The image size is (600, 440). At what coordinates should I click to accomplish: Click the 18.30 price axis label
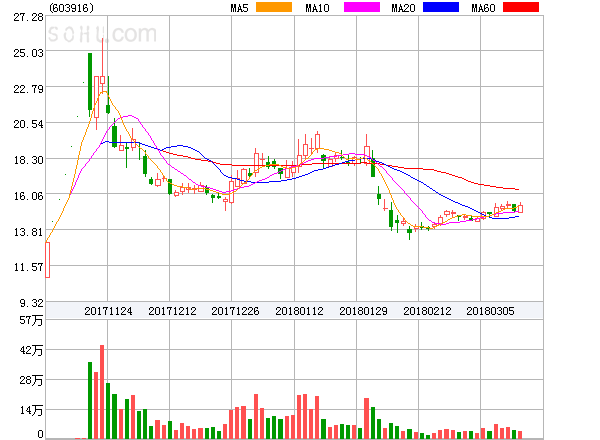click(x=28, y=160)
